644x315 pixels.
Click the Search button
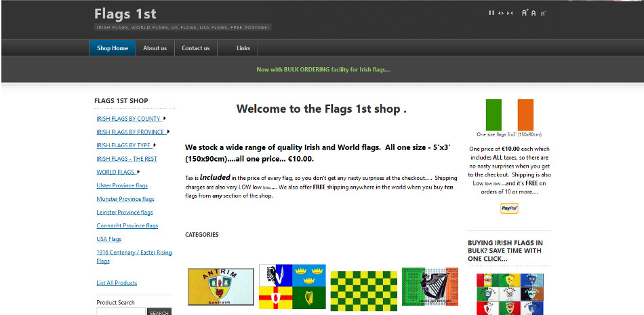point(159,312)
